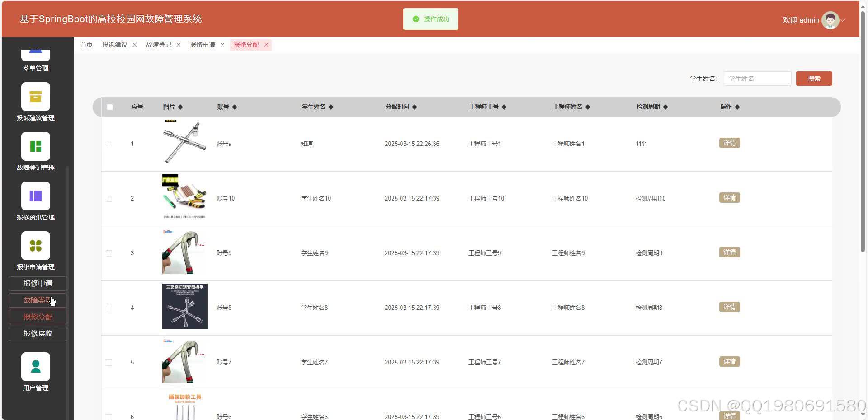The image size is (868, 420).
Task: Switch to the 故障登记 tab
Action: (x=159, y=45)
